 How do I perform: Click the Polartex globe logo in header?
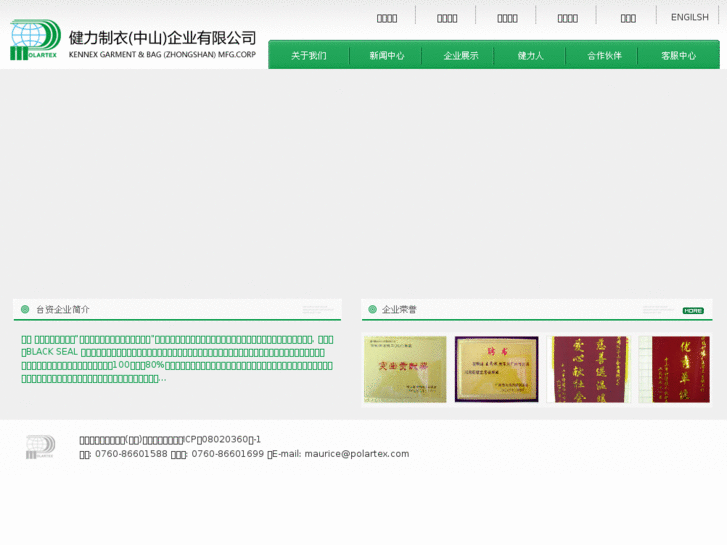pos(36,40)
